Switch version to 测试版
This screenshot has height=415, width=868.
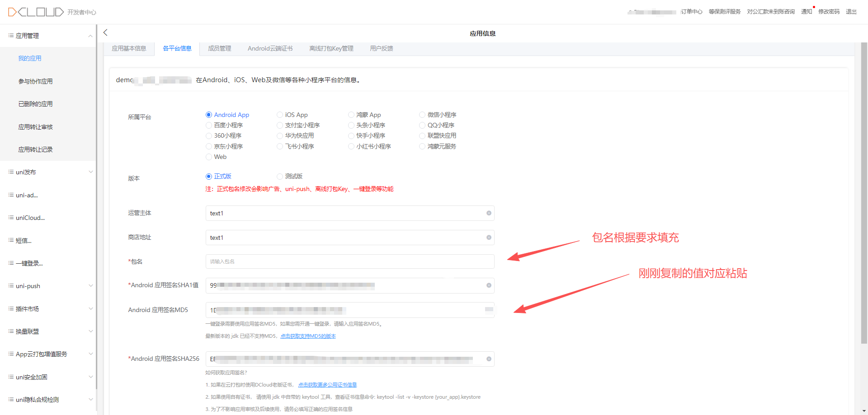(280, 176)
